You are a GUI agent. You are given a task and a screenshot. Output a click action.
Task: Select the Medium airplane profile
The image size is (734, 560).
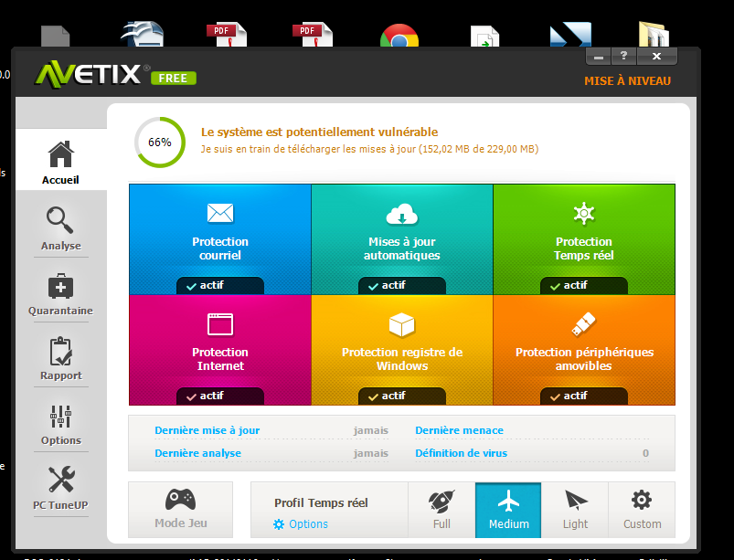[508, 510]
